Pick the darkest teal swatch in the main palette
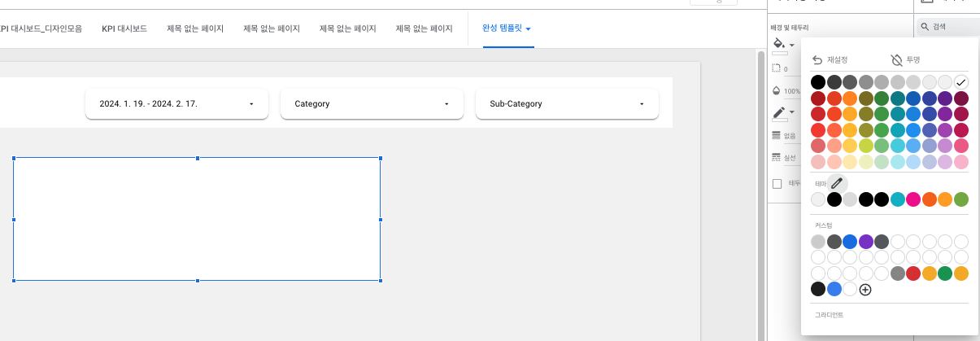The height and width of the screenshot is (341, 980). point(898,98)
